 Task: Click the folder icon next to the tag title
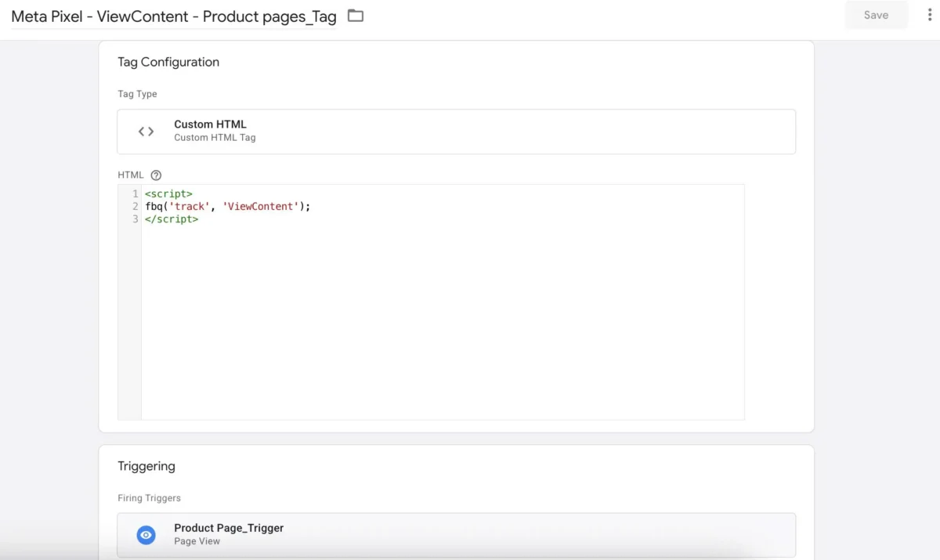point(355,15)
